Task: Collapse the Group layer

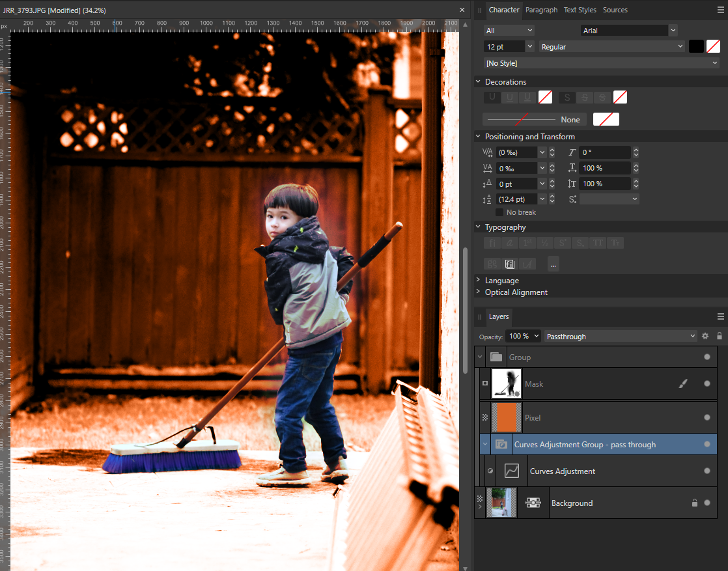Action: [x=480, y=357]
